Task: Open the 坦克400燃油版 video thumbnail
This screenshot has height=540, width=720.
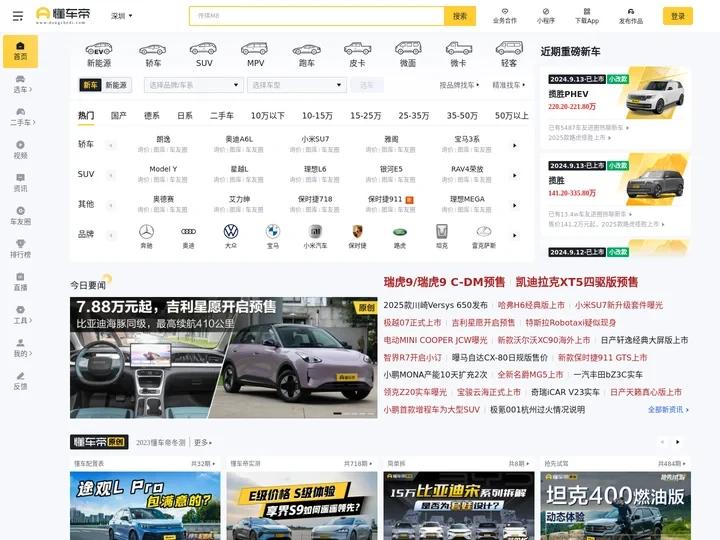Action: point(615,505)
